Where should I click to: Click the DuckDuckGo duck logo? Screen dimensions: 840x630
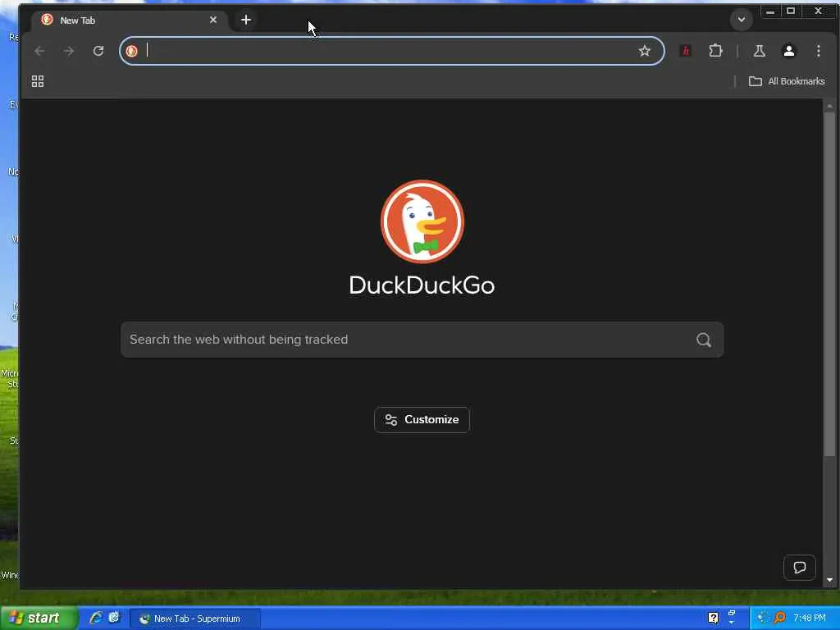click(x=422, y=221)
